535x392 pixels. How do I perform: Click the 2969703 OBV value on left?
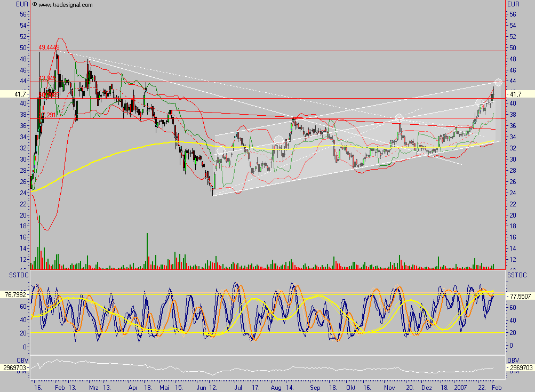point(15,368)
